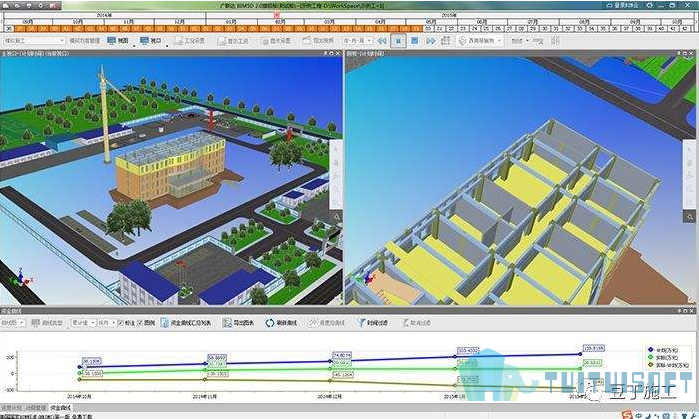Open the fund curve summary list
The width and height of the screenshot is (699, 419).
point(186,322)
